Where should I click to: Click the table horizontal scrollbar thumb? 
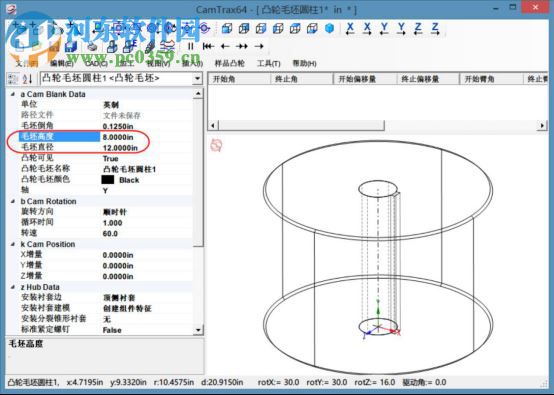tap(301, 125)
